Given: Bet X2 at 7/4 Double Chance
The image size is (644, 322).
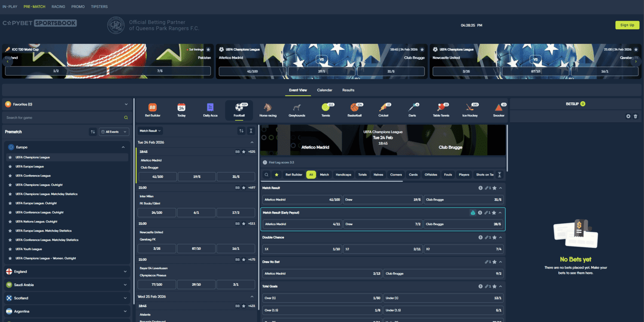Looking at the screenshot, I should [x=464, y=249].
